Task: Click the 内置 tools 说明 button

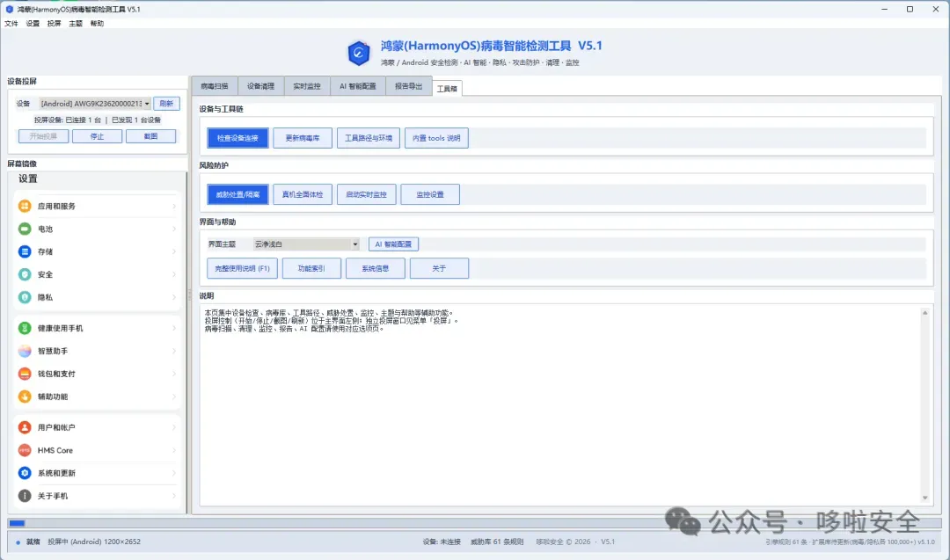Action: click(436, 138)
